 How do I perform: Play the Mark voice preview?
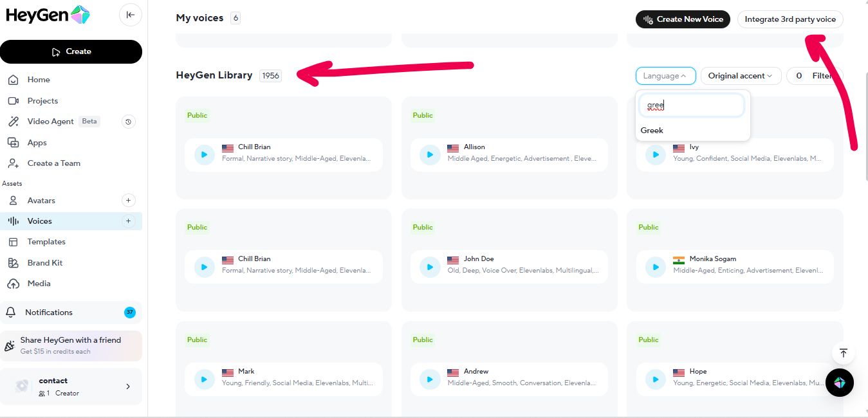coord(204,379)
